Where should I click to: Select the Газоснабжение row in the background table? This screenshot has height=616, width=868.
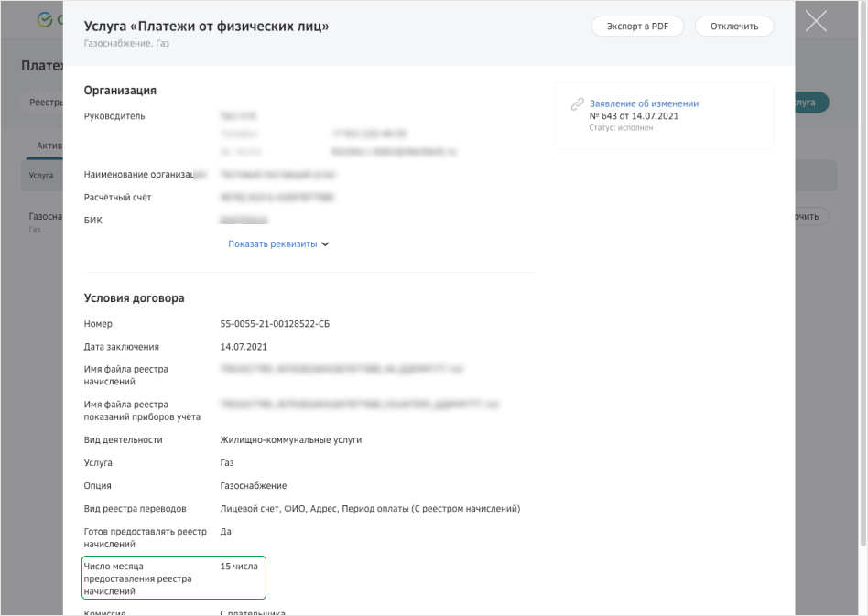click(x=44, y=217)
